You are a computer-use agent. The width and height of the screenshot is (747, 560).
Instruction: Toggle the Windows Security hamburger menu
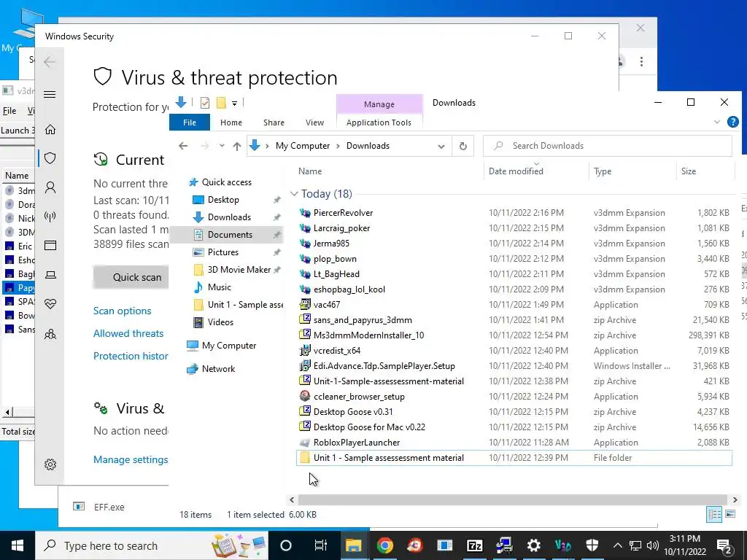pos(50,94)
